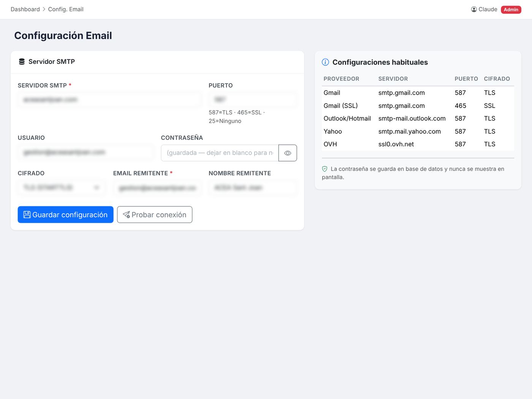Click the Configuración Email page heading
Image resolution: width=532 pixels, height=399 pixels.
63,36
